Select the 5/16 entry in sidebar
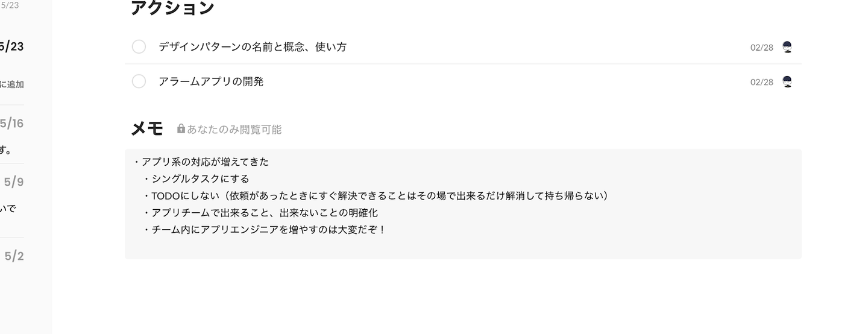 (12, 124)
